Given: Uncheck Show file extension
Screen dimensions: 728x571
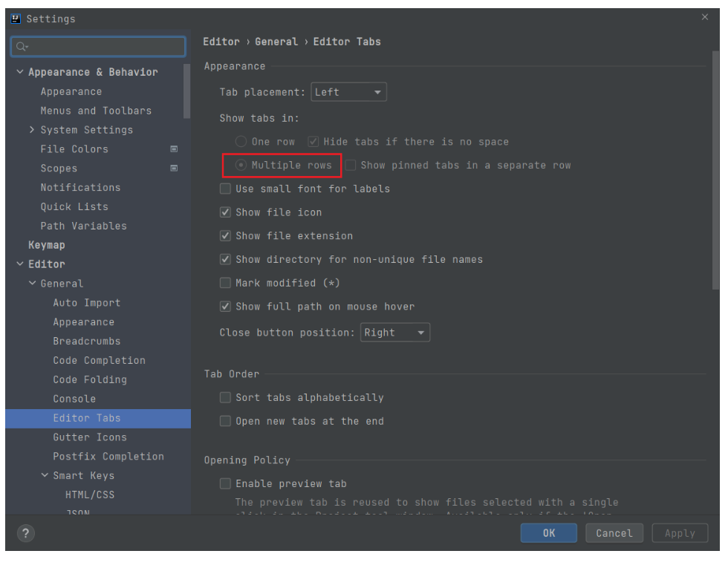Looking at the screenshot, I should click(225, 235).
